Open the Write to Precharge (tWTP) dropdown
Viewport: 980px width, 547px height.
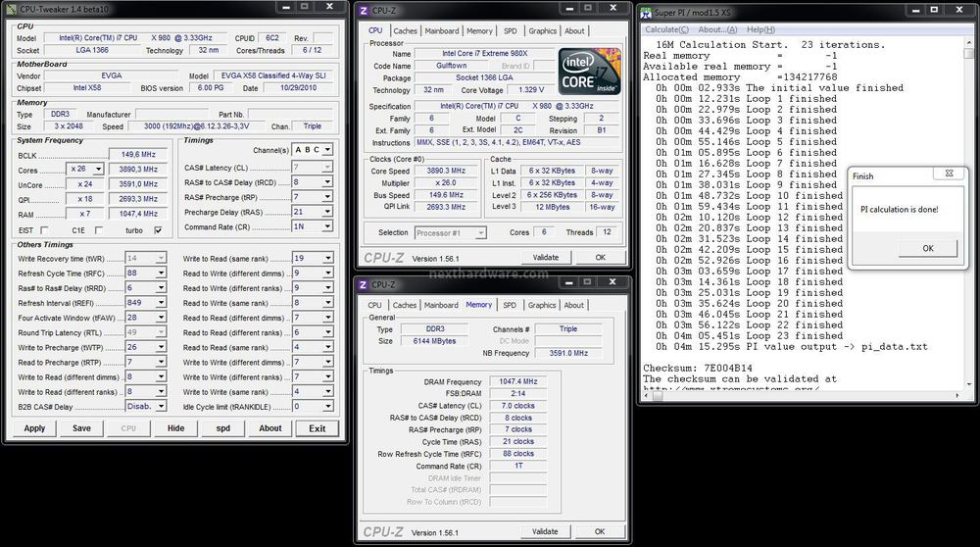[x=161, y=347]
